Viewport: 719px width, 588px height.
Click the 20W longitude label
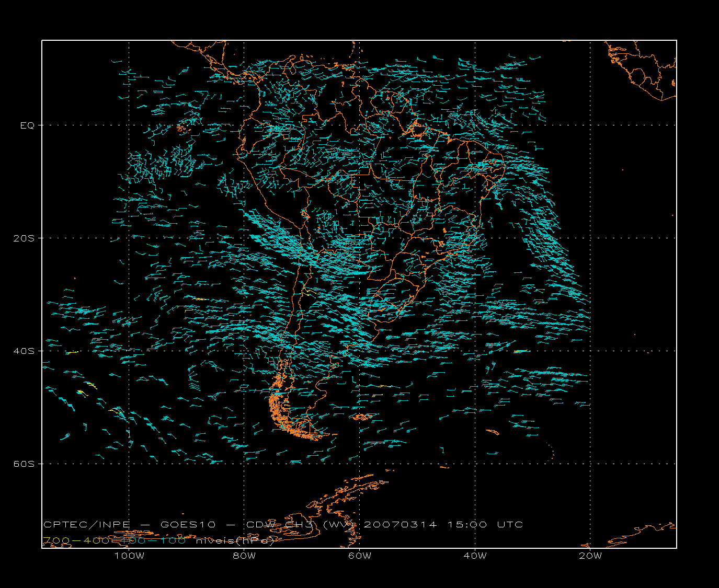coord(590,556)
